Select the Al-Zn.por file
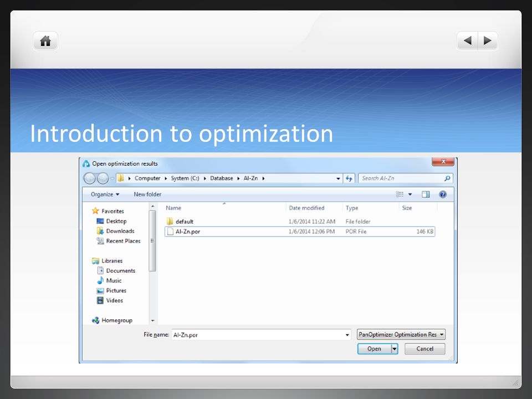 coord(300,232)
